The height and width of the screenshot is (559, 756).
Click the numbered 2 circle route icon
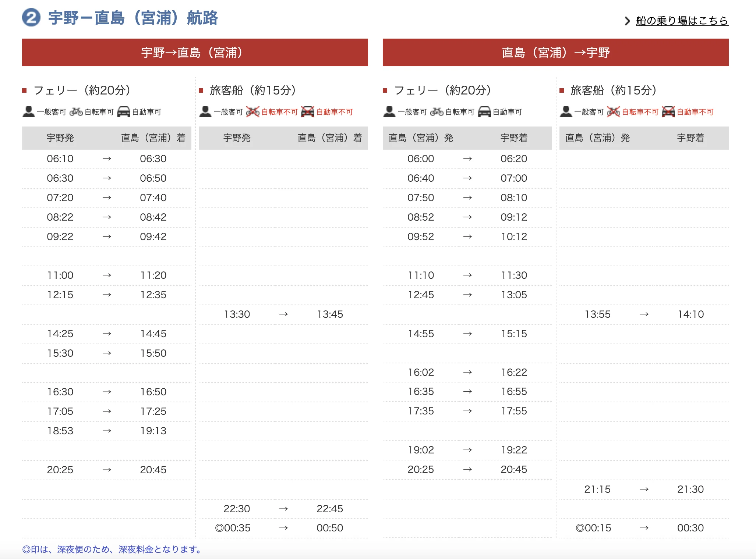(x=31, y=18)
